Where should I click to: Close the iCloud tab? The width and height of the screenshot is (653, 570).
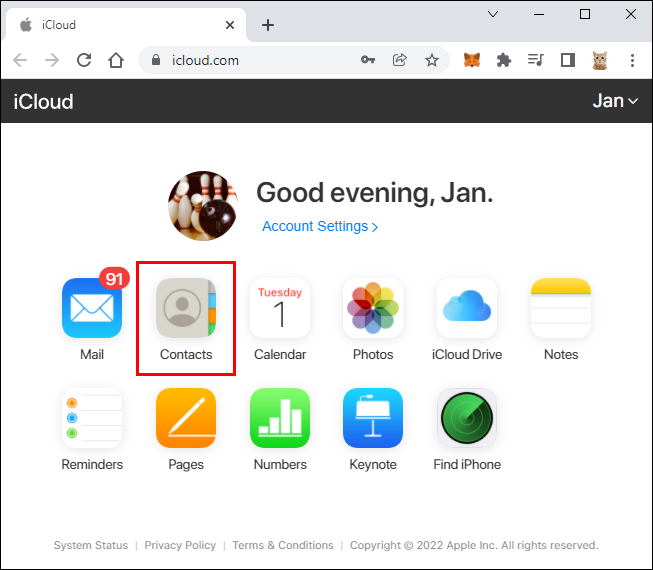[229, 25]
